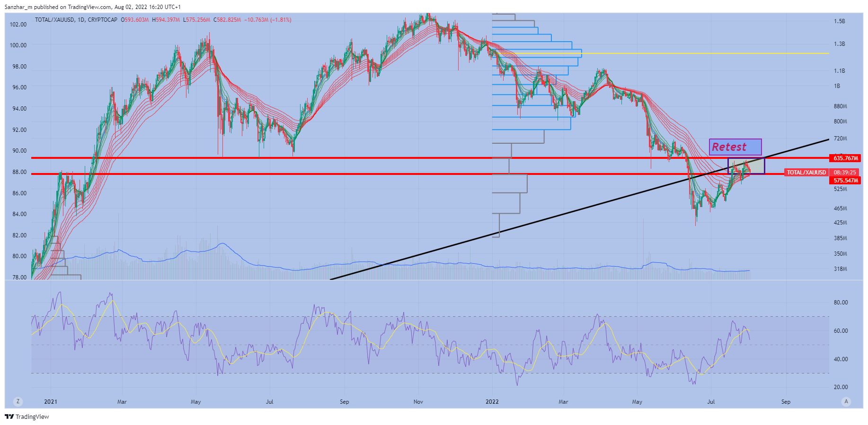Click 880M on the right scale
This screenshot has width=868, height=425.
pyautogui.click(x=841, y=106)
